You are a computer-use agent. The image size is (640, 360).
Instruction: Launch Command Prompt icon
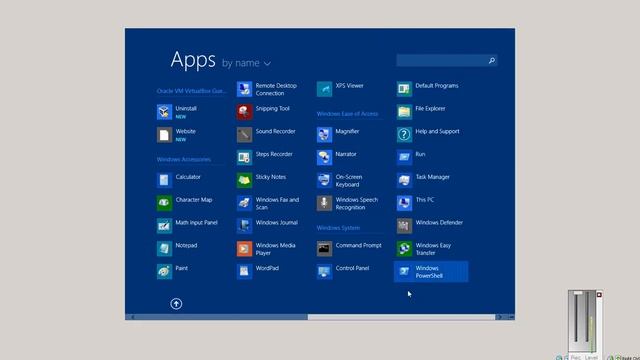coord(324,249)
